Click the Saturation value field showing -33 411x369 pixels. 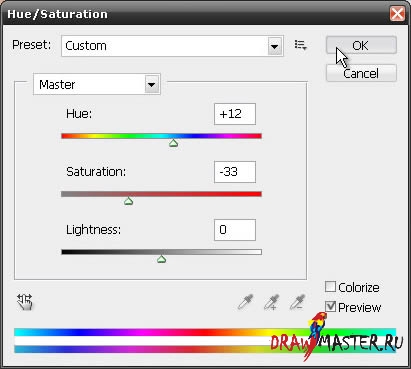[x=235, y=172]
